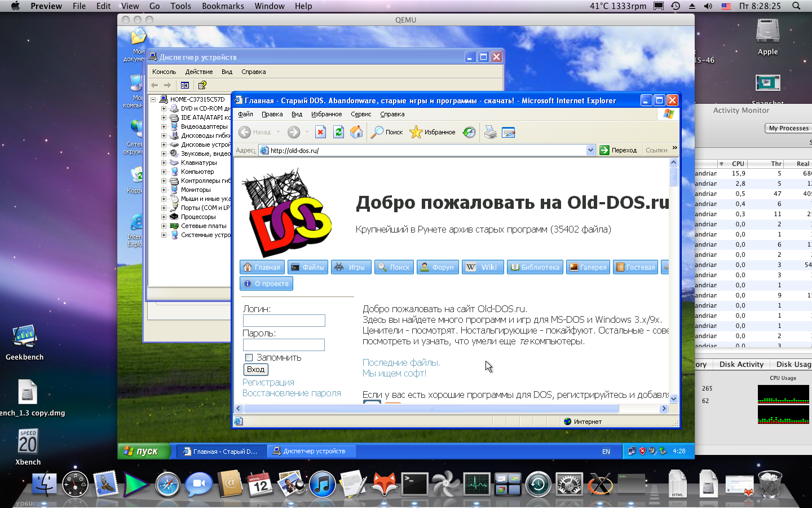812x508 pixels.
Task: Collapse the HOME-C37315C57D root node
Action: pyautogui.click(x=153, y=99)
